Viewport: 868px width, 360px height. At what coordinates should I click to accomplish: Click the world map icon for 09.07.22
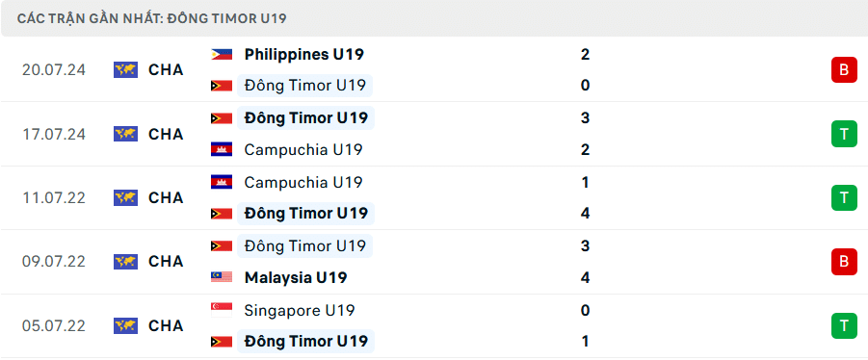pos(125,262)
